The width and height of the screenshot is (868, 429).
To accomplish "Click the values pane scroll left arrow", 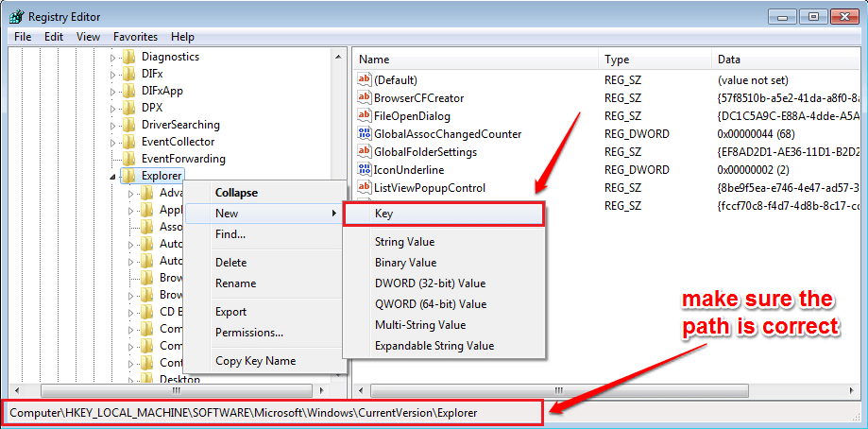I will (x=361, y=390).
